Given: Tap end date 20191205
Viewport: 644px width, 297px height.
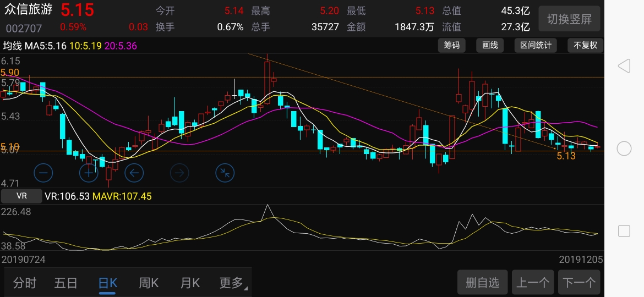Looking at the screenshot, I should coord(581,259).
